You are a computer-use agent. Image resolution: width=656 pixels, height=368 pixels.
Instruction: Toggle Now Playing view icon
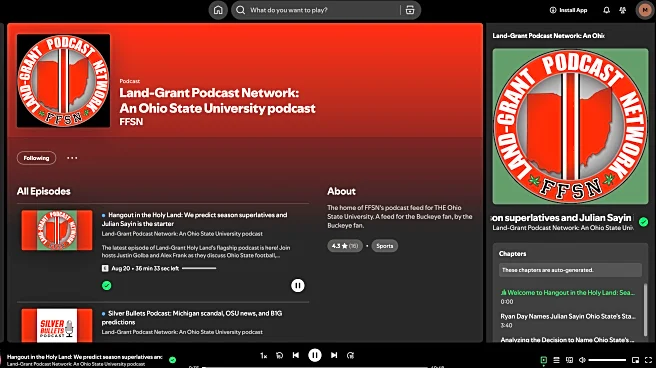(x=543, y=360)
